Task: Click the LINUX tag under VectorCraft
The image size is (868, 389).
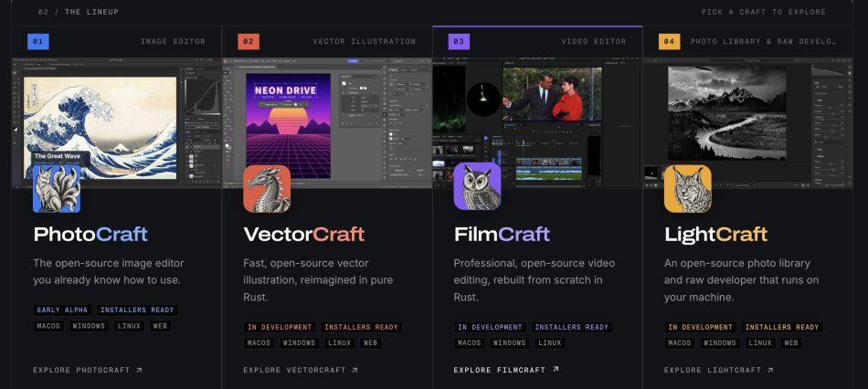Action: (x=340, y=343)
